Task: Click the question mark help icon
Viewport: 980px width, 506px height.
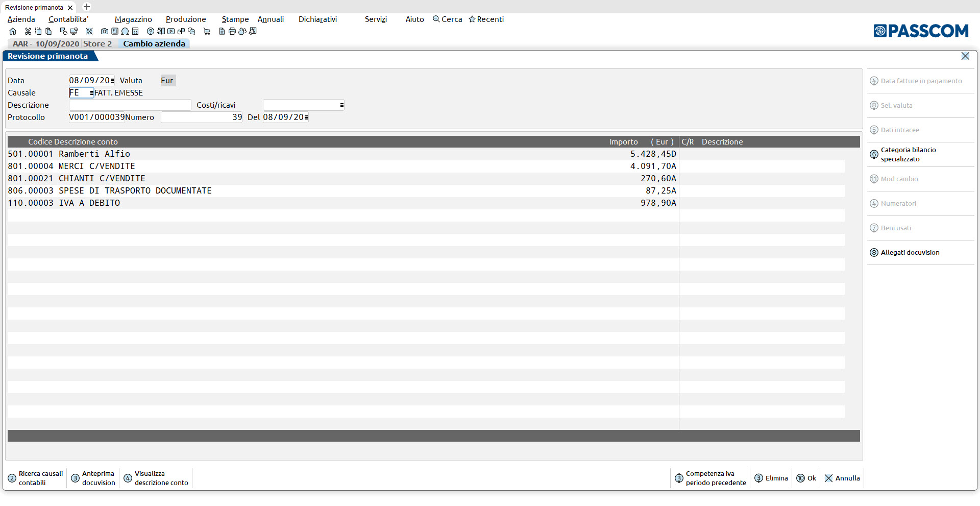Action: 151,31
